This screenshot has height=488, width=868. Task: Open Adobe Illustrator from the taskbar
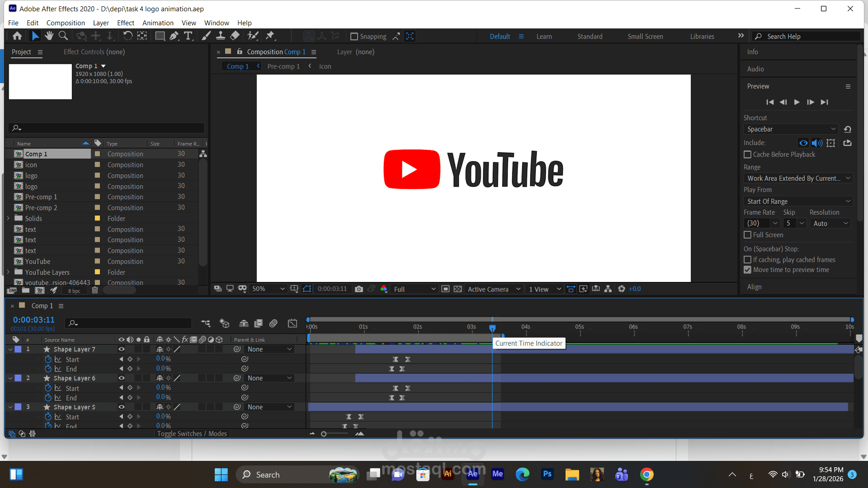[x=448, y=474]
